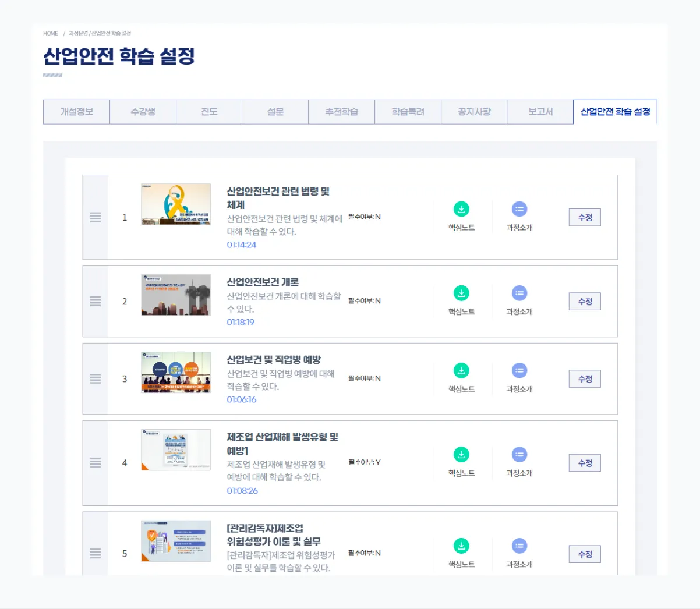700x609 pixels.
Task: Download 핵심노트 for 산업안전보건 개론
Action: 461,293
